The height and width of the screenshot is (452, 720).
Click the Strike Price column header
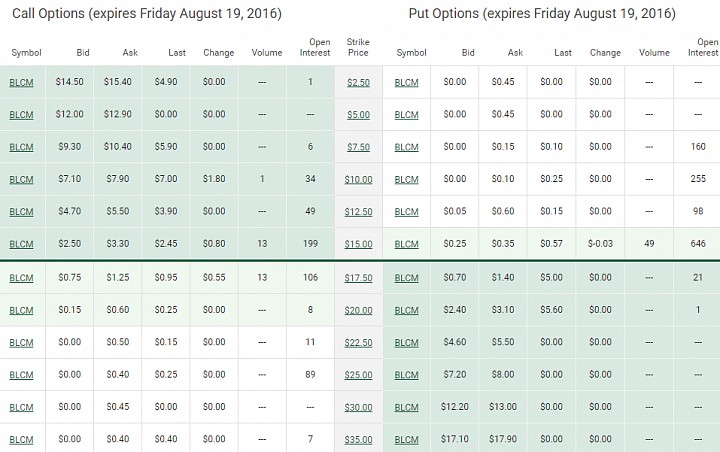[x=358, y=47]
